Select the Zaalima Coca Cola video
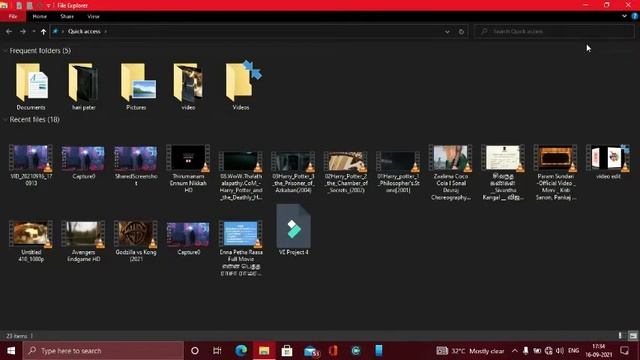This screenshot has width=640, height=360. (451, 172)
